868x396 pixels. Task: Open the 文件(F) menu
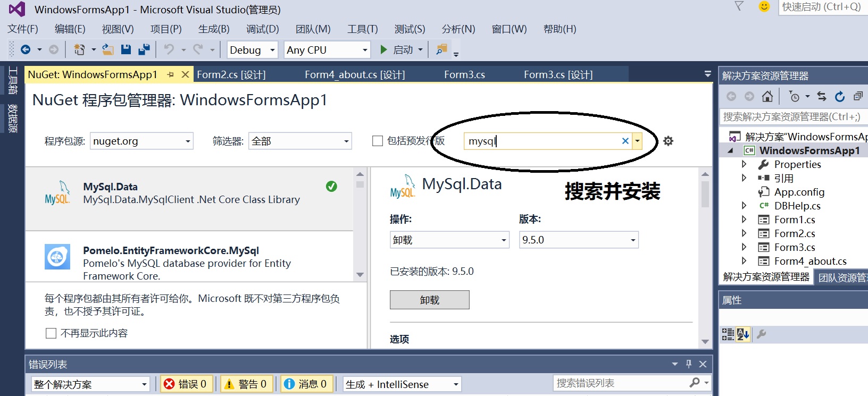pos(23,29)
